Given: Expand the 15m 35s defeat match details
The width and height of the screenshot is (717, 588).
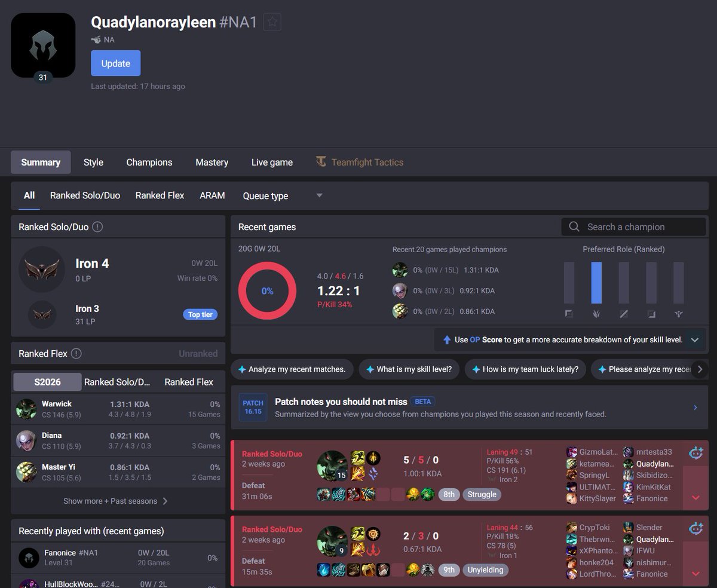Looking at the screenshot, I should (695, 574).
